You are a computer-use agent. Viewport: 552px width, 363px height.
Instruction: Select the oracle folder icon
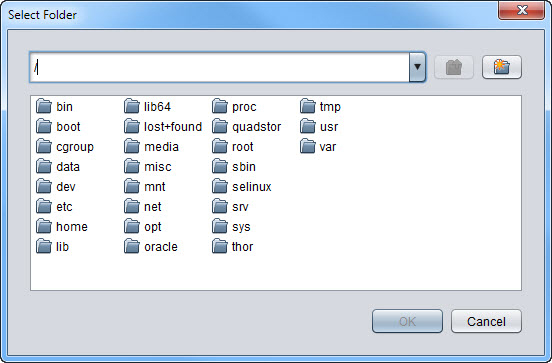[x=132, y=246]
